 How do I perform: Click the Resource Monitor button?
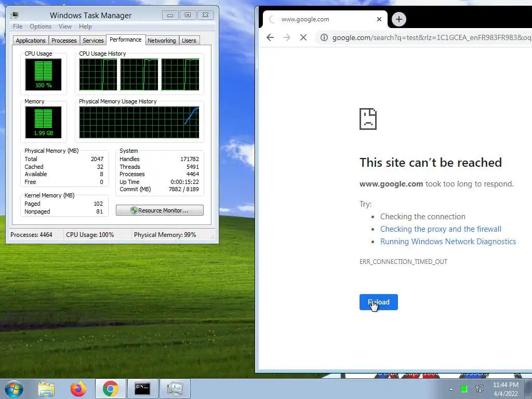159,210
